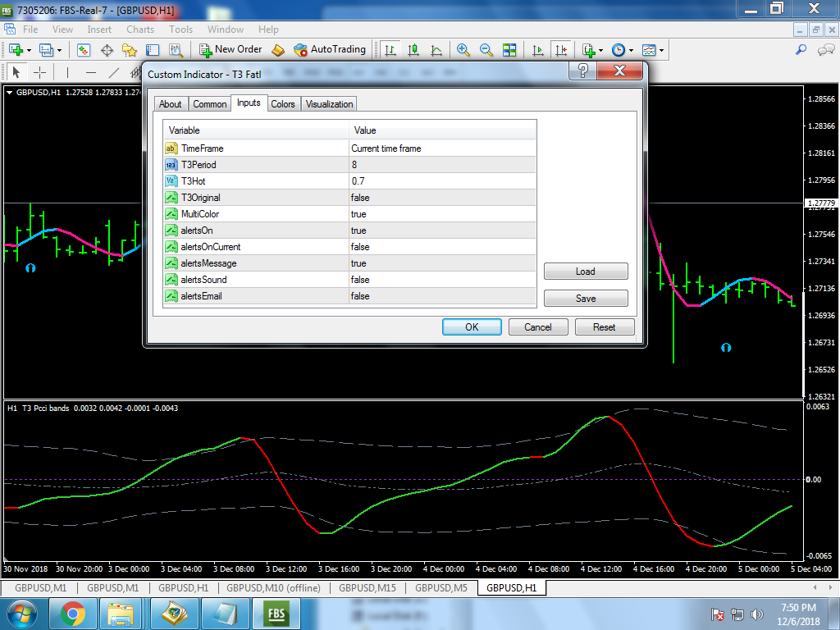
Task: Open the periodicity clock dropdown
Action: click(630, 51)
